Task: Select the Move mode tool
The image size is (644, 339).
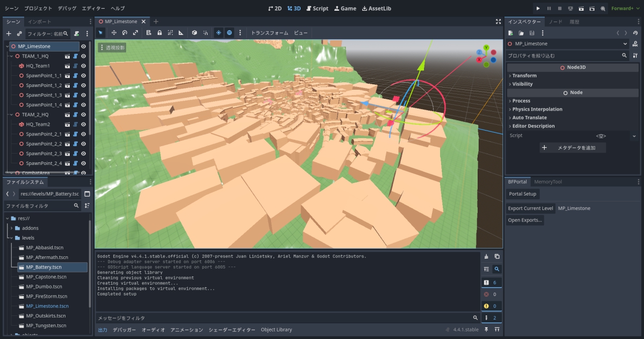Action: coord(114,33)
